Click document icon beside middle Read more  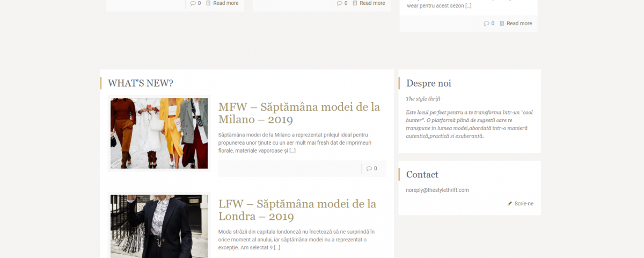(x=355, y=3)
